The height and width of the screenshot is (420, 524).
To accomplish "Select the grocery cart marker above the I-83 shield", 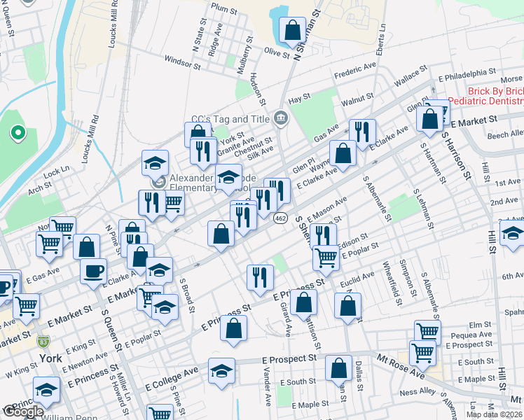I will [x=27, y=307].
